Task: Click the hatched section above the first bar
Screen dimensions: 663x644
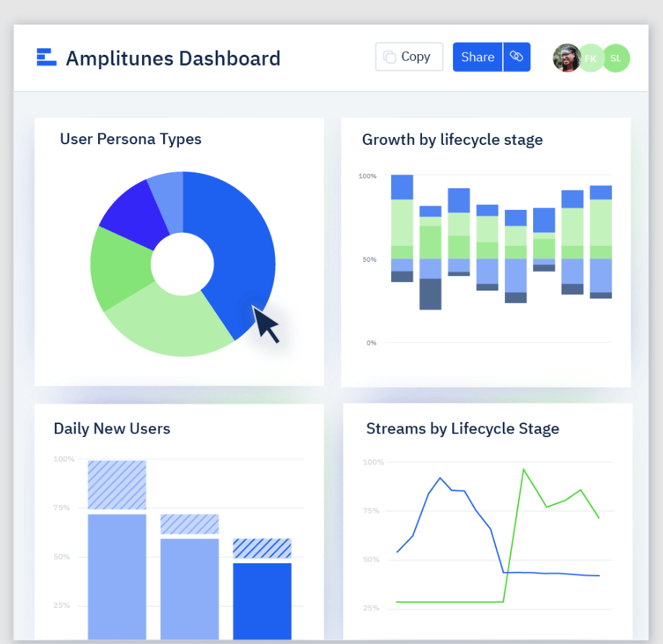Action: click(x=117, y=485)
